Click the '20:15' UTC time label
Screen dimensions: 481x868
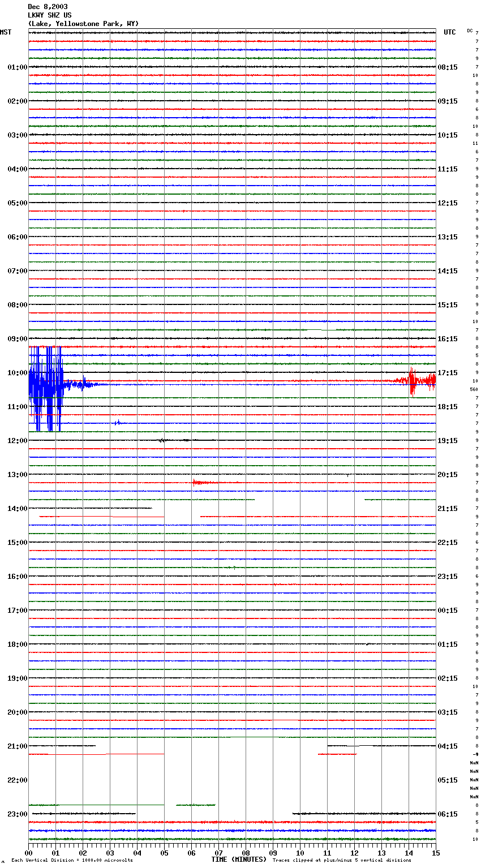click(448, 475)
